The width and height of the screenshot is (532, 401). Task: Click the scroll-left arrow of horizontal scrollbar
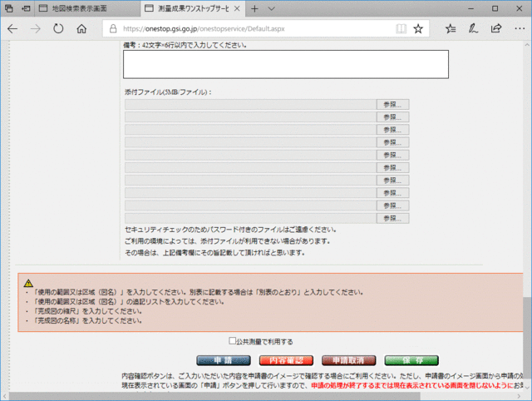tap(4, 396)
